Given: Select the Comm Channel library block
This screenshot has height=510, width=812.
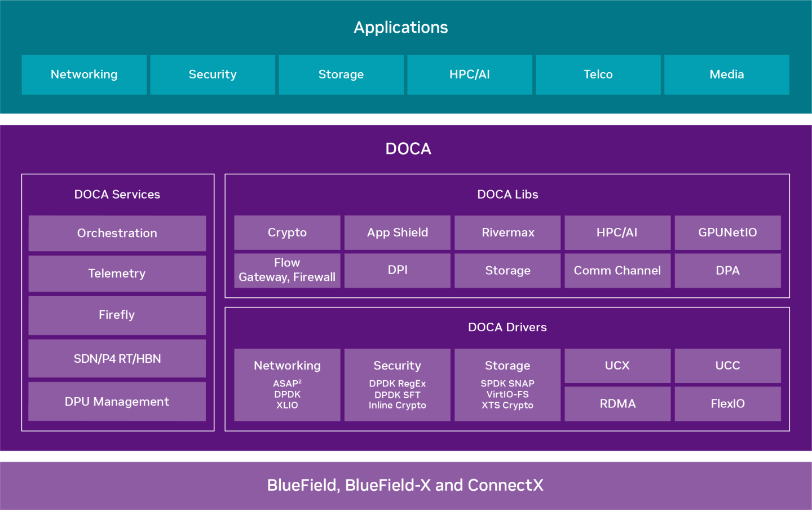Looking at the screenshot, I should coord(617,270).
